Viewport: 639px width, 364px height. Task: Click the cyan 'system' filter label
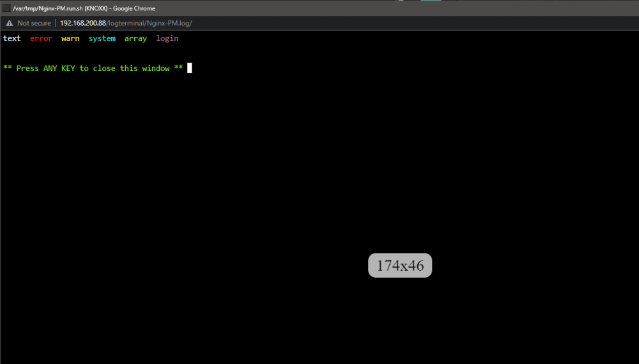[102, 39]
